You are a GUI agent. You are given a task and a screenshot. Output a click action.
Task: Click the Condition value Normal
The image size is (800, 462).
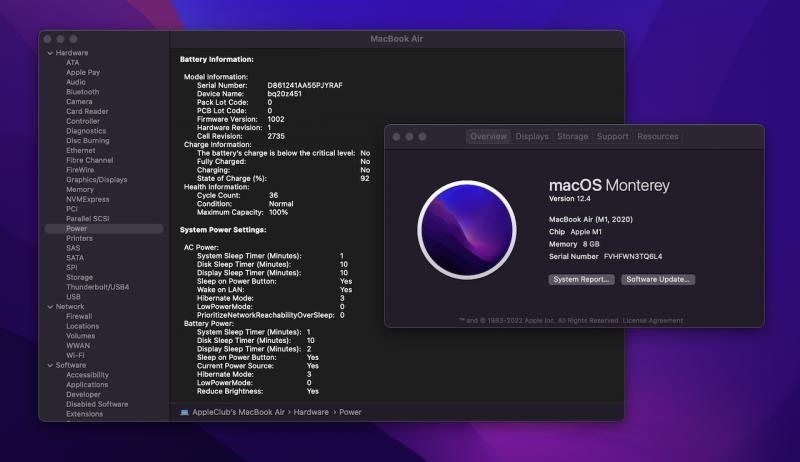coord(281,204)
